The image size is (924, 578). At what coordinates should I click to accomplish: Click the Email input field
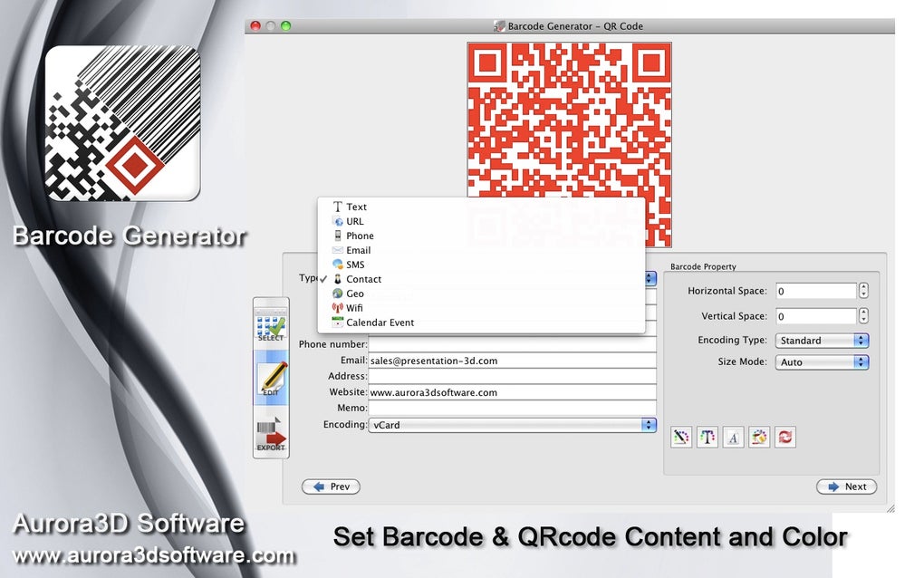(x=512, y=361)
